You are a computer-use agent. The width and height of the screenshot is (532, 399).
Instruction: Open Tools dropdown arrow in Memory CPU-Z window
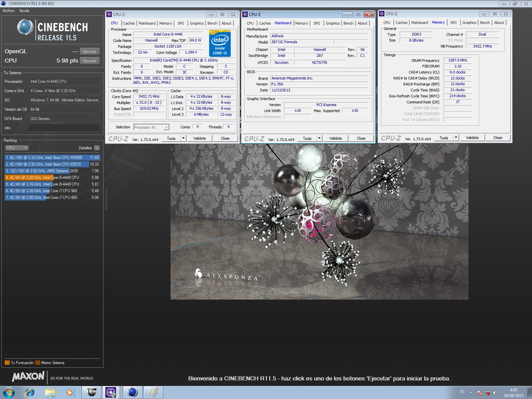456,138
